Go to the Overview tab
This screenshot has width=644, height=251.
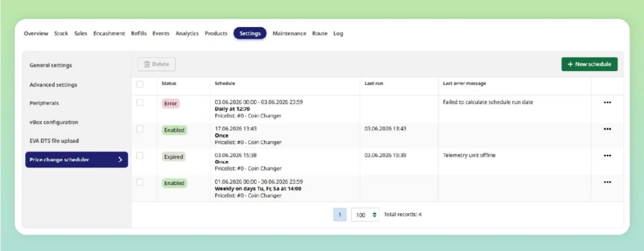(36, 34)
